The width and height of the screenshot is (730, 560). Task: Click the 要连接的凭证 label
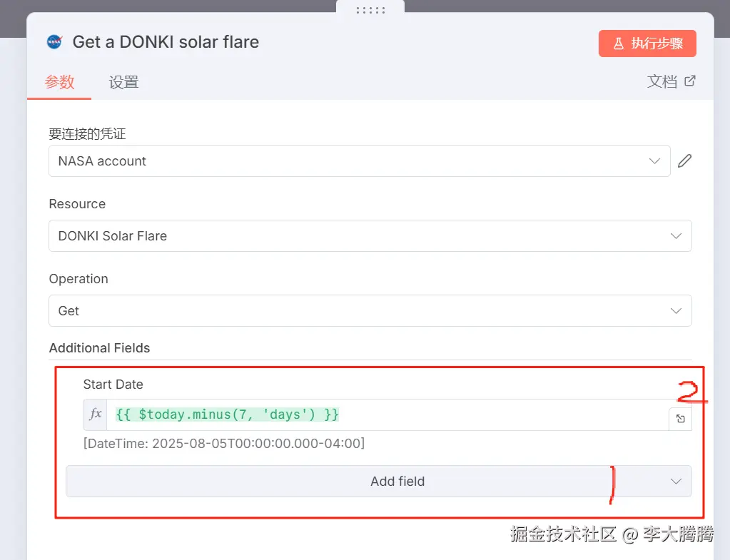tap(88, 134)
